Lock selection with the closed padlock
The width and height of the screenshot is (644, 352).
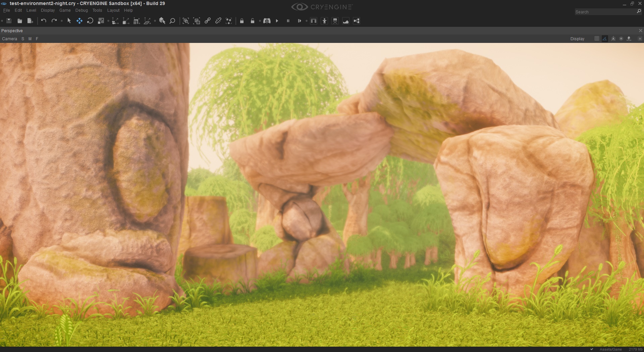242,21
